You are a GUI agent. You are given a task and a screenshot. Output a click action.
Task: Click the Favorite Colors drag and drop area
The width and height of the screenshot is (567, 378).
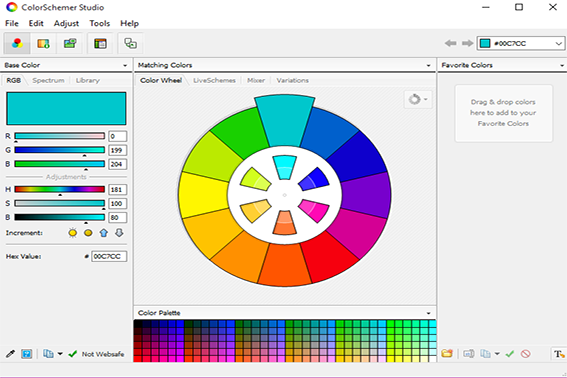point(503,113)
